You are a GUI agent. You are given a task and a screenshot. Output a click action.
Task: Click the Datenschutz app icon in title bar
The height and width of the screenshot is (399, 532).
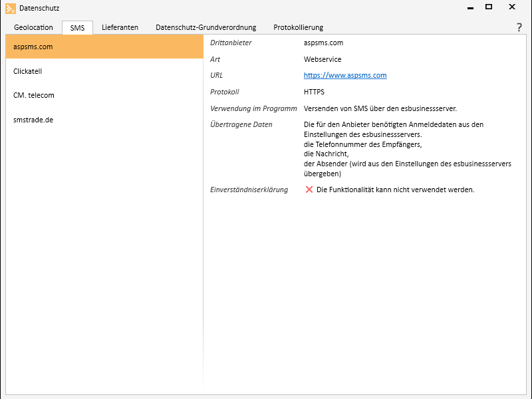point(11,8)
